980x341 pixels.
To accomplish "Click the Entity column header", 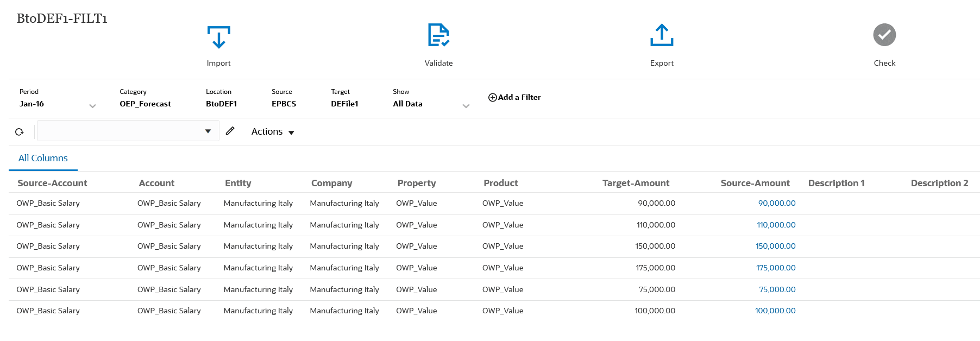I will click(238, 183).
